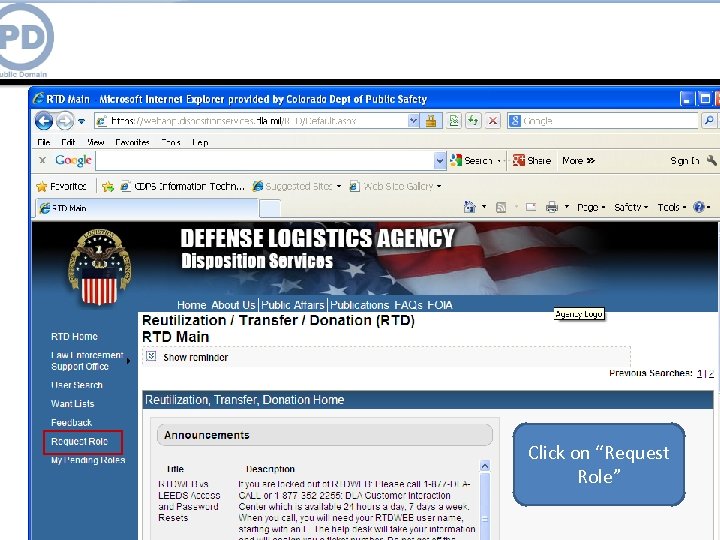Open the File menu

pos(44,142)
